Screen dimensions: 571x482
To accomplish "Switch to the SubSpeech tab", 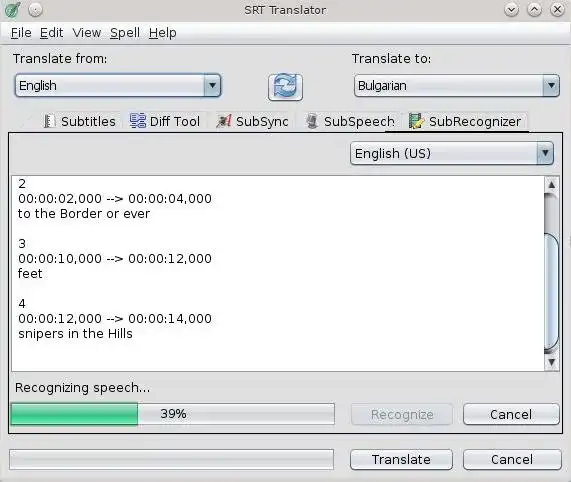I will (x=350, y=121).
